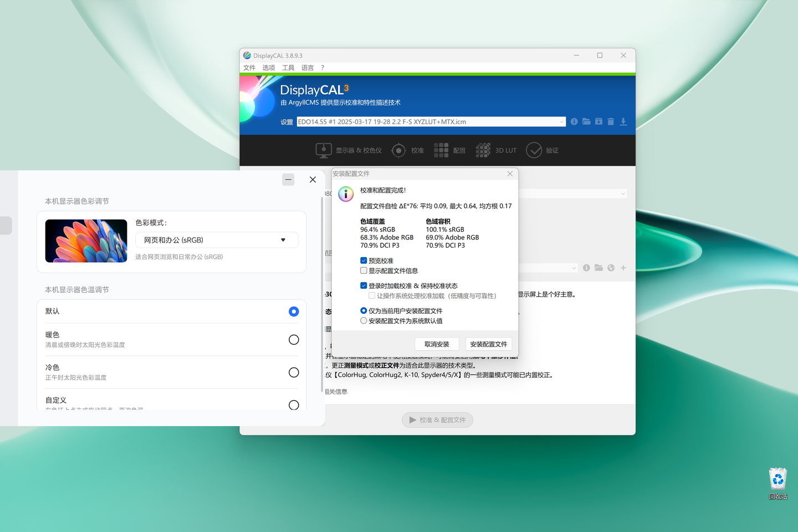
Task: Click the 取消安装 button
Action: point(437,344)
